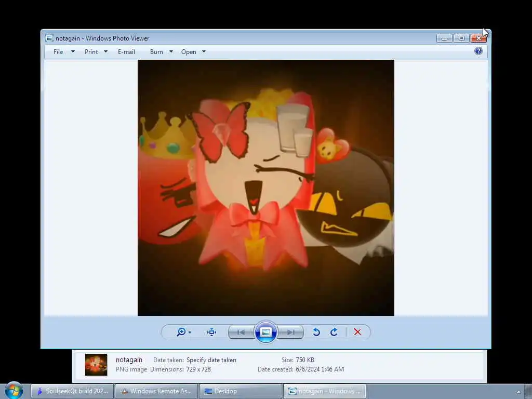This screenshot has height=399, width=532.
Task: Maximize the Photo Viewer window
Action: (x=461, y=38)
